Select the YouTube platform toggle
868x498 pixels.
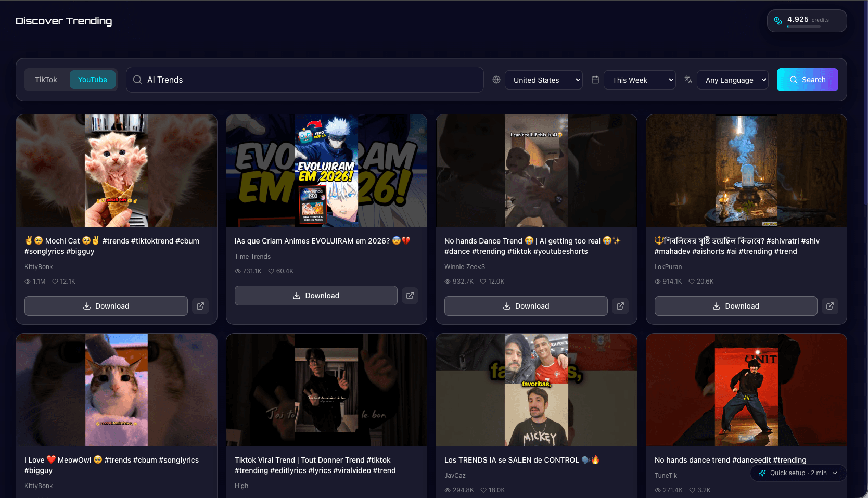[x=93, y=80]
